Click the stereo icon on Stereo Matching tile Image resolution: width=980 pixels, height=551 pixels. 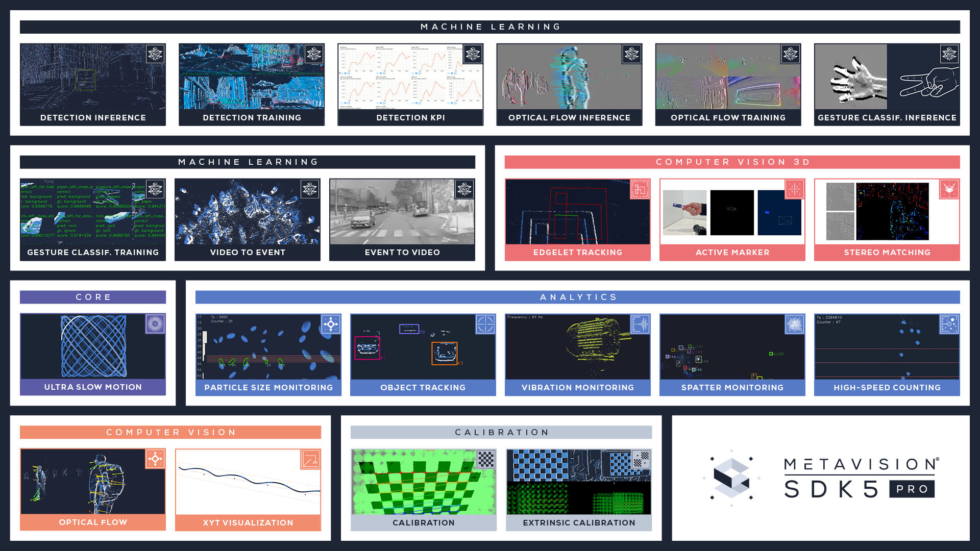(x=949, y=189)
